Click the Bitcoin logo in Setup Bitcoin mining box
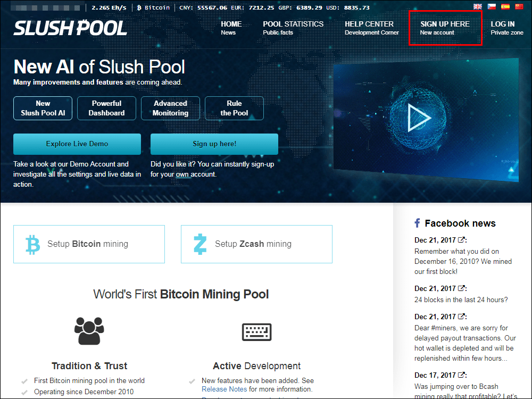 pos(33,244)
